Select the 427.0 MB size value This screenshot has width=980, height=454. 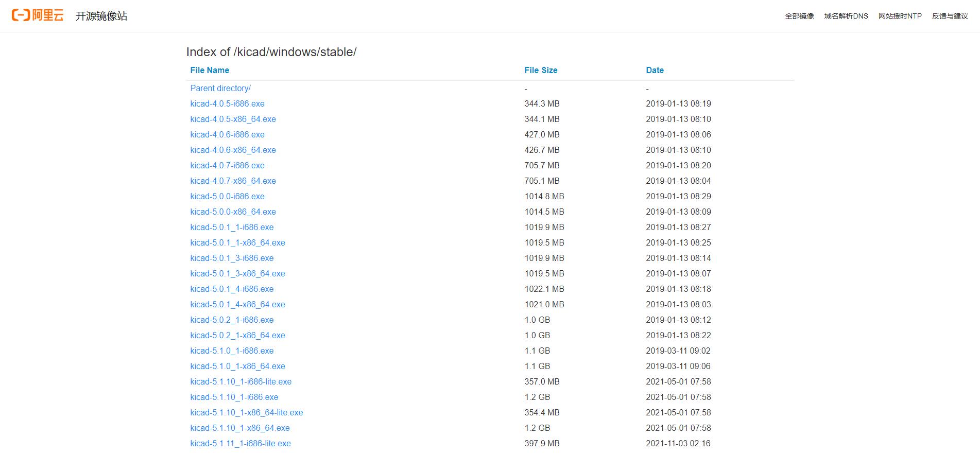point(542,134)
